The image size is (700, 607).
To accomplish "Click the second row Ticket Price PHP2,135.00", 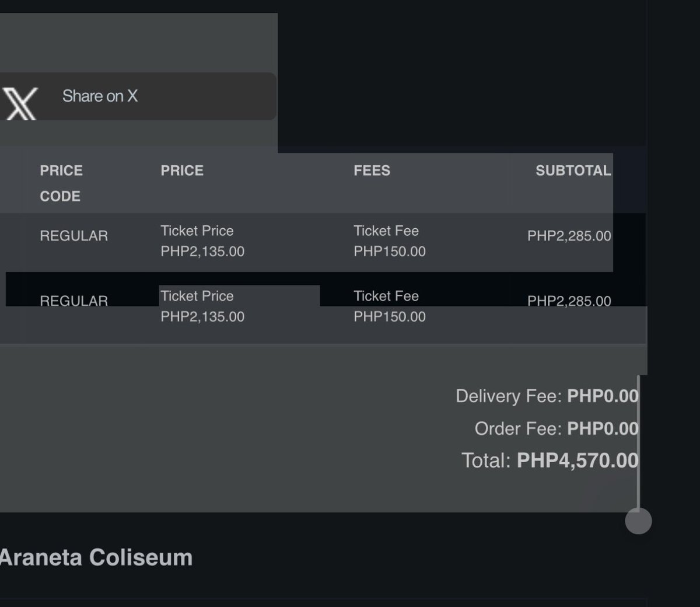I will [202, 306].
